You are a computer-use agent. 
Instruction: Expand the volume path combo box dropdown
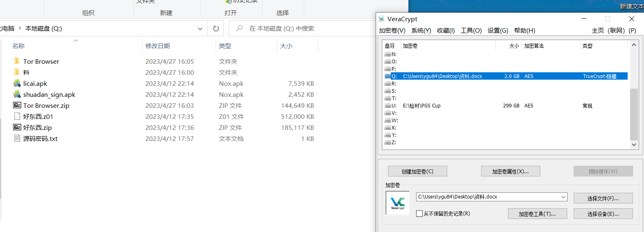pyautogui.click(x=563, y=197)
